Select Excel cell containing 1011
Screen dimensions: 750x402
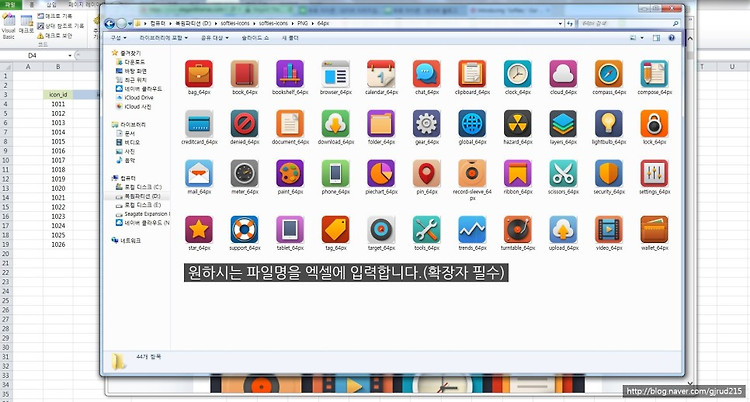[x=58, y=104]
